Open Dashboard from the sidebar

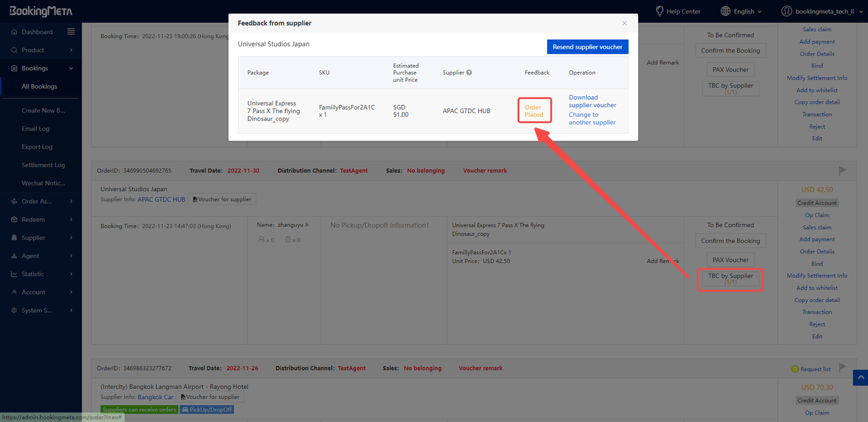(37, 32)
